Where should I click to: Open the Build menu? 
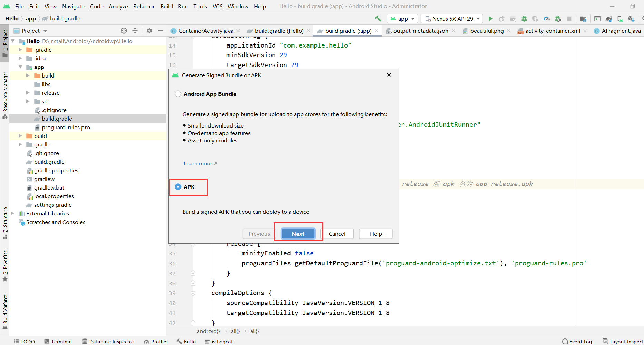tap(166, 6)
